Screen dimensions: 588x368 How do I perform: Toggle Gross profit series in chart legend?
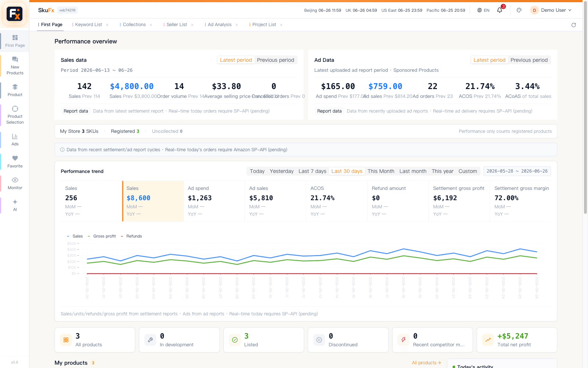[102, 236]
